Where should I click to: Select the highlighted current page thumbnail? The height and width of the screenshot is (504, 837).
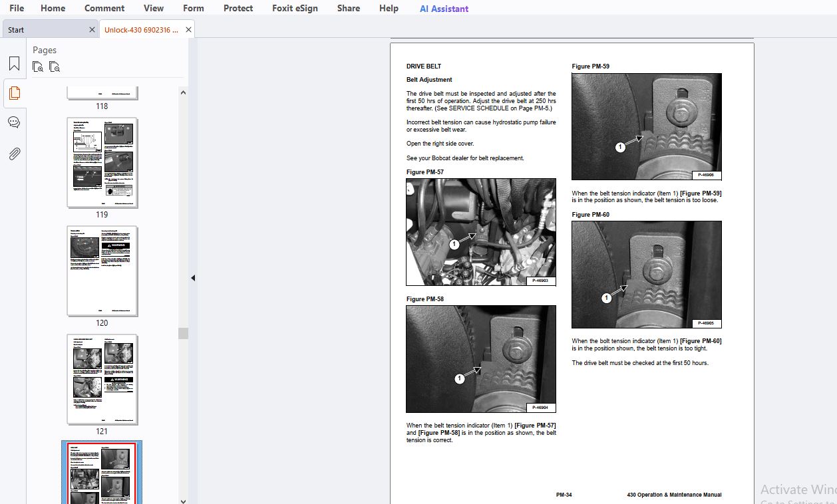tap(102, 473)
